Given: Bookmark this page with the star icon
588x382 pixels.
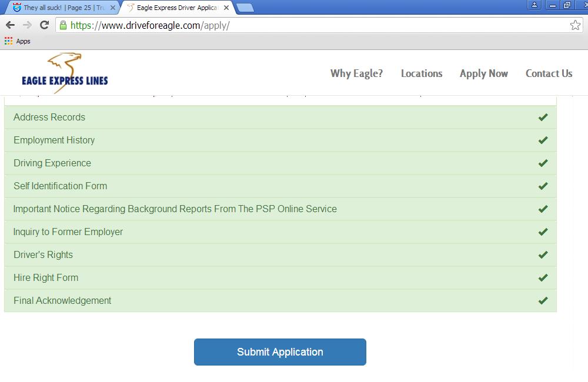Looking at the screenshot, I should point(574,25).
